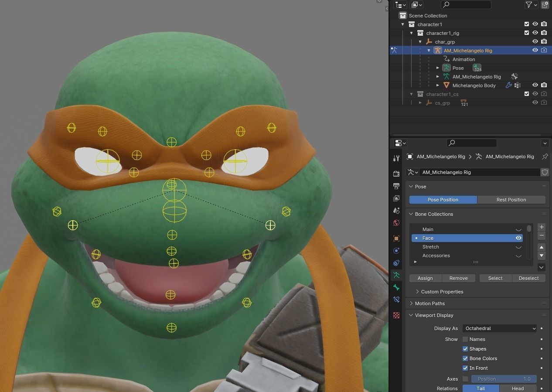Click the New Collection icon in Outliner
Viewport: 552px width, 392px height.
point(545,5)
